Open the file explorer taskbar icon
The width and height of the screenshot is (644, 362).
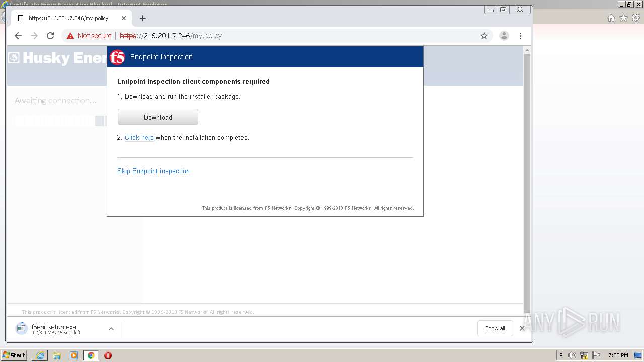click(x=57, y=355)
